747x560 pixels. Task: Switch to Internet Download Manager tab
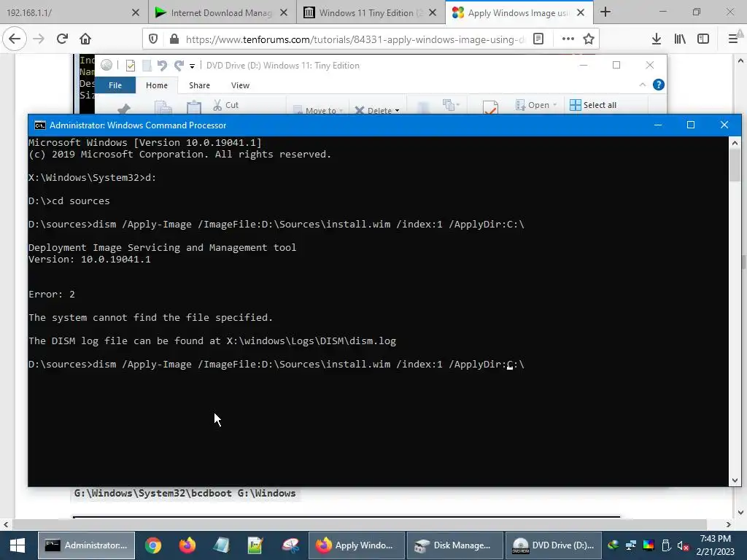click(x=214, y=13)
